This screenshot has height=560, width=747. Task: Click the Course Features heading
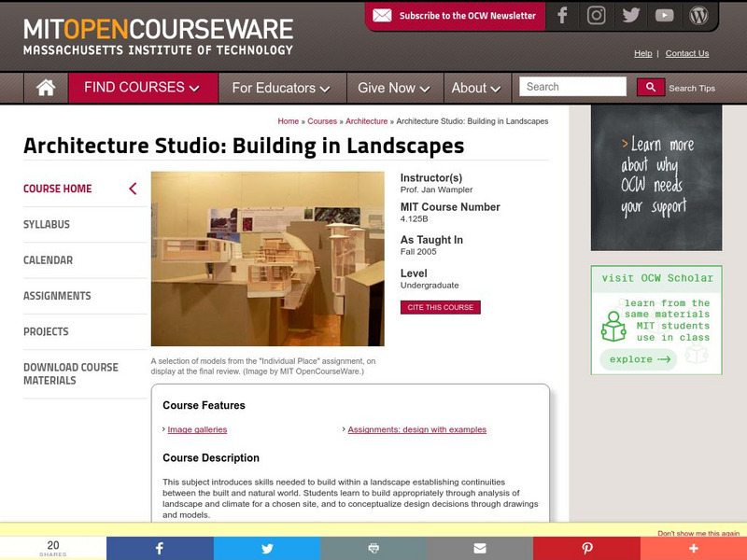pos(204,405)
